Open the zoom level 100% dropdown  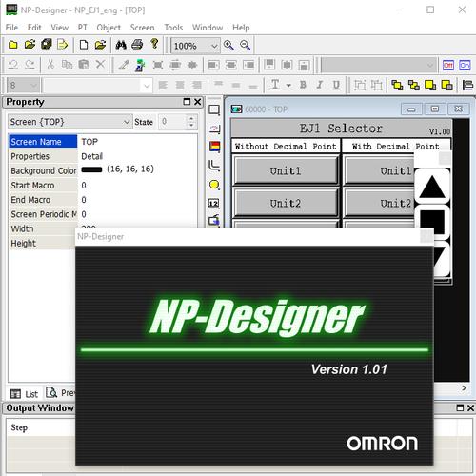(x=214, y=46)
